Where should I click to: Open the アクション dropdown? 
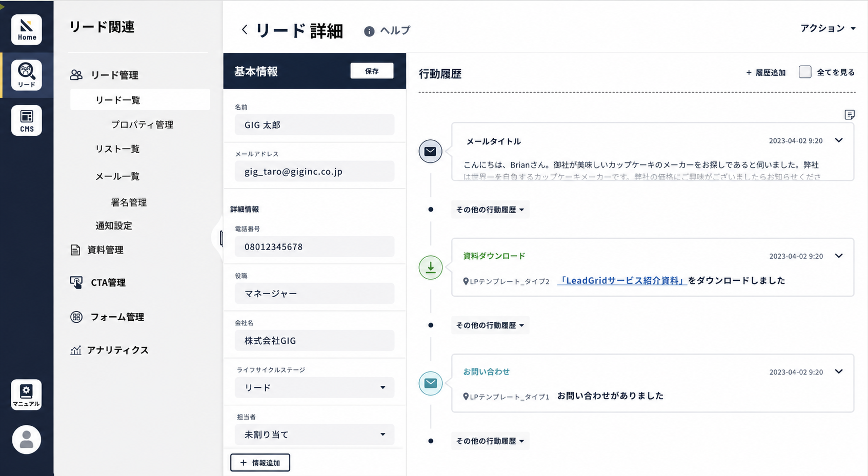(x=828, y=28)
